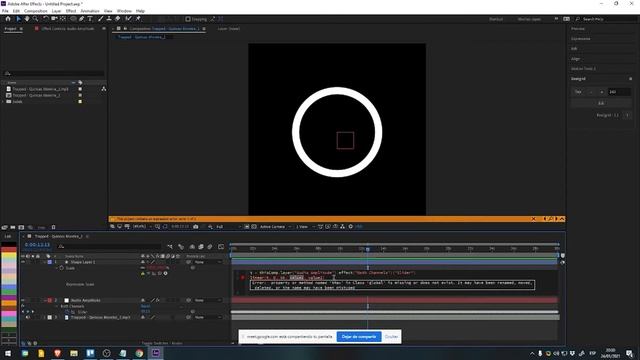The image size is (640, 360).
Task: Switch to the Project panel tab
Action: tap(10, 29)
